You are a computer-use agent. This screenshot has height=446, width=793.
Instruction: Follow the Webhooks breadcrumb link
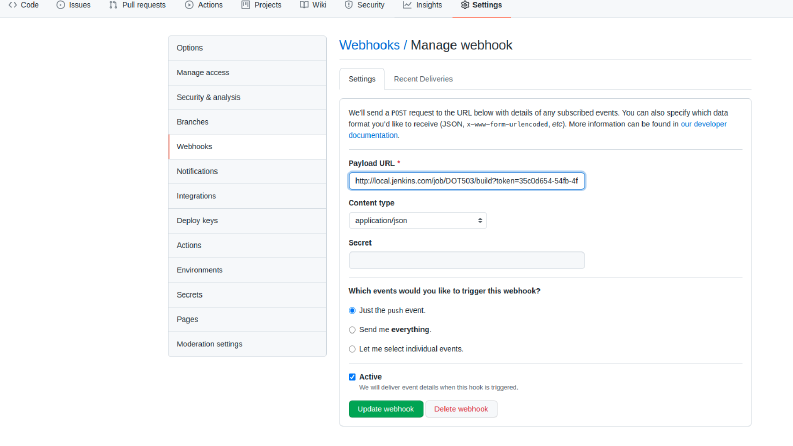point(369,45)
